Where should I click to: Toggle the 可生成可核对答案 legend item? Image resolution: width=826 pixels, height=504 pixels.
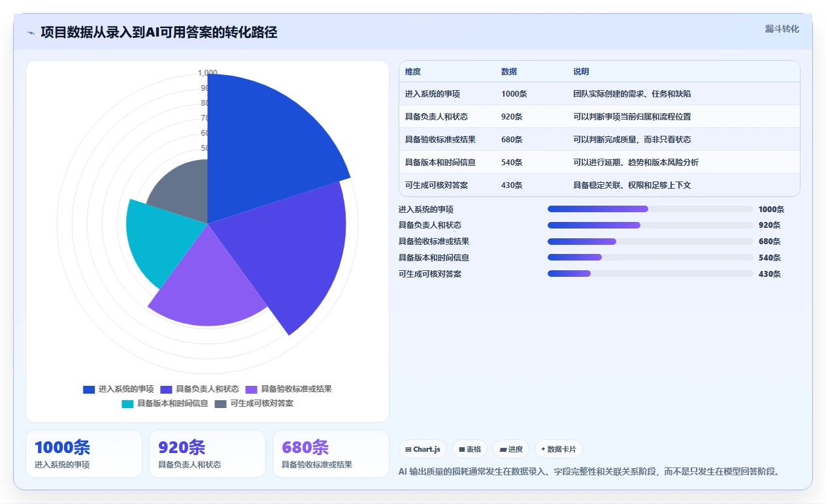click(x=254, y=403)
